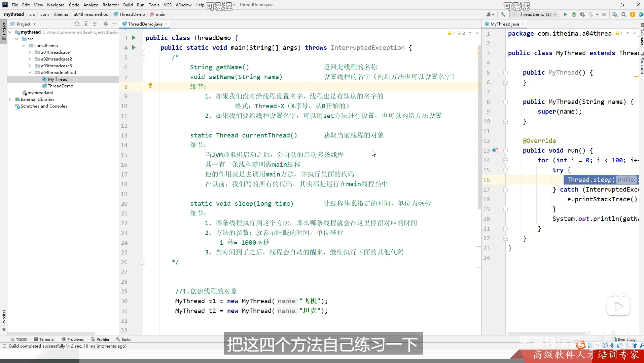Viewport: 644px width, 363px height.
Task: Expand the a03threadcase3 package
Action: click(x=30, y=66)
